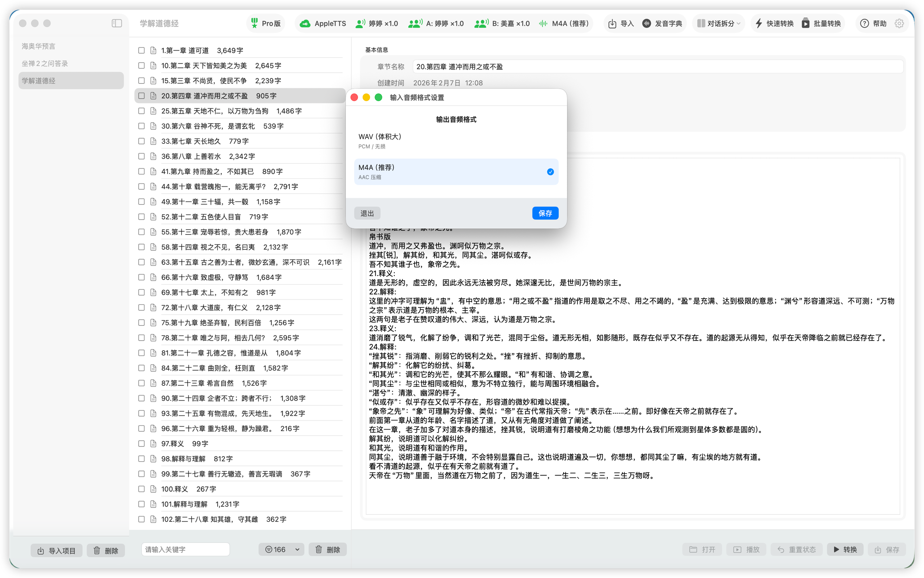Click document icon of 97.释义 row
Image resolution: width=924 pixels, height=578 pixels.
(x=153, y=444)
